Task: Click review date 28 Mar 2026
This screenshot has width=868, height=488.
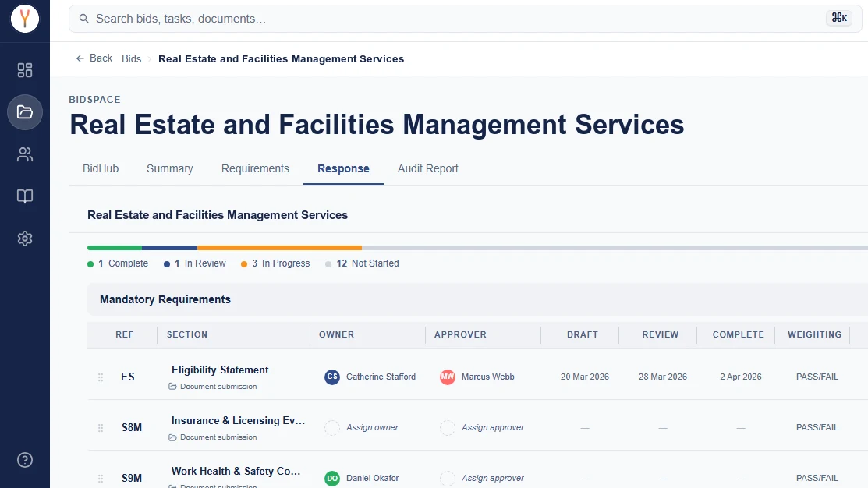Action: coord(663,377)
